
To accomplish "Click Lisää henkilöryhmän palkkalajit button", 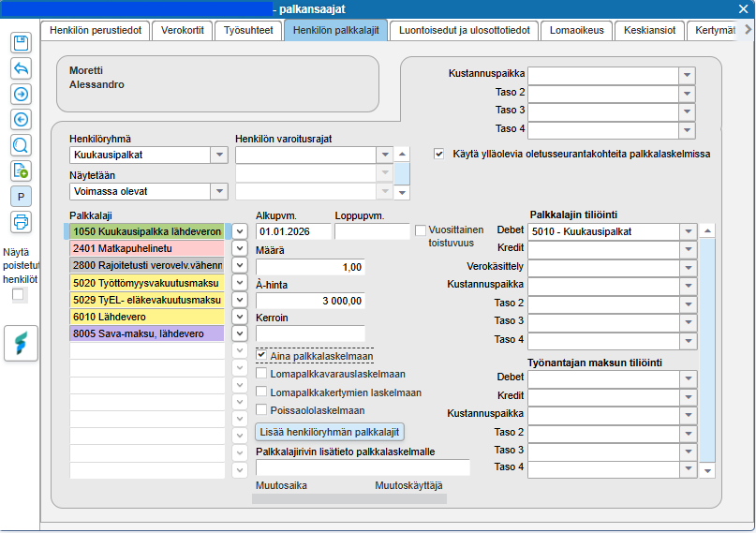I will 330,432.
